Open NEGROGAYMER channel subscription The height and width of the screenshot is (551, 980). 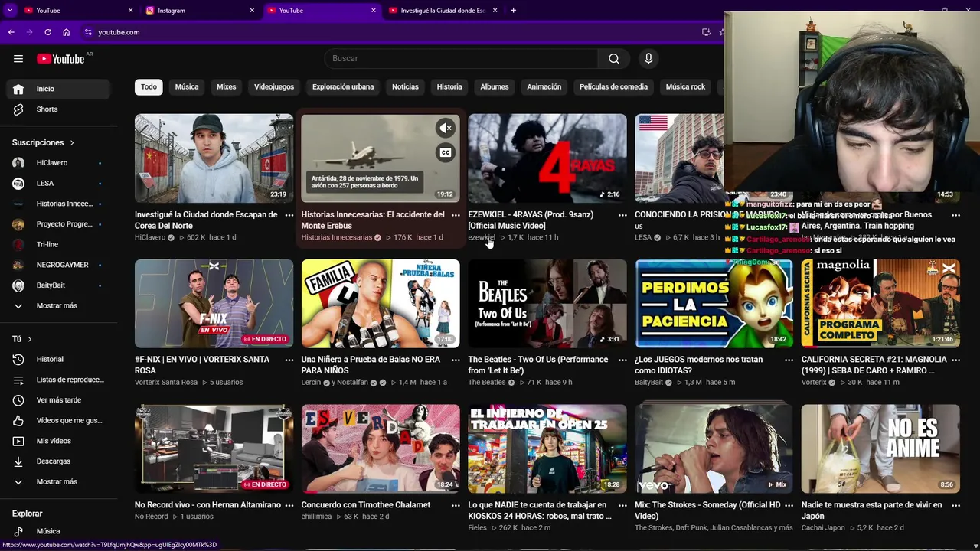coord(58,265)
